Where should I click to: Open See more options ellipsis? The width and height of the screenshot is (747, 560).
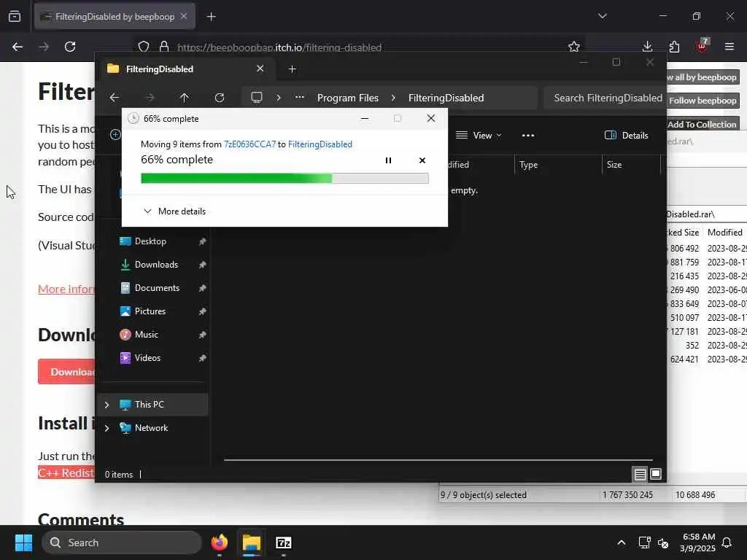pos(528,135)
